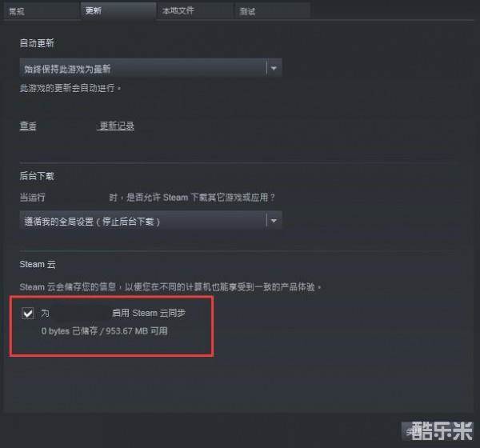Open the 始终保持此游戏为最新 auto-update dropdown
The height and width of the screenshot is (448, 480).
(x=150, y=68)
